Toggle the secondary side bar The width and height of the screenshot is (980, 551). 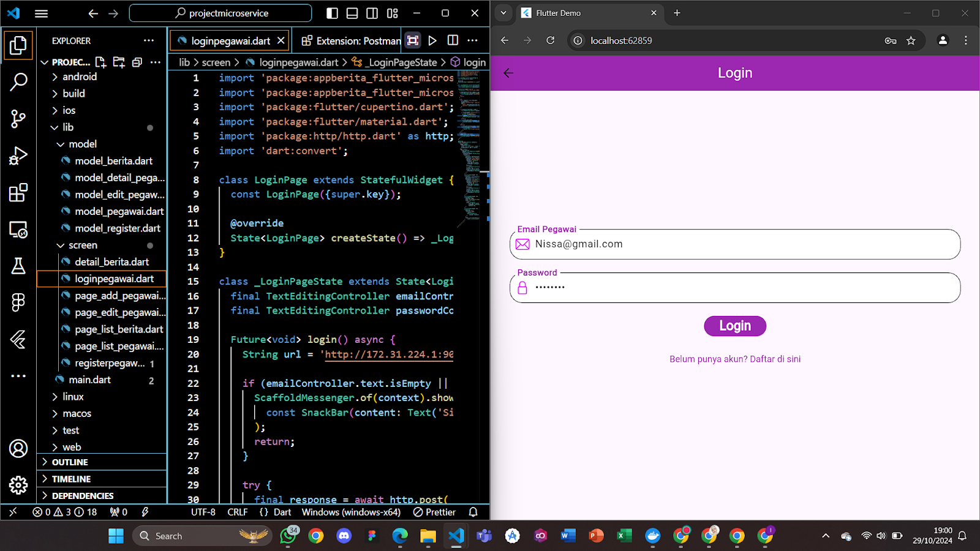(x=372, y=13)
